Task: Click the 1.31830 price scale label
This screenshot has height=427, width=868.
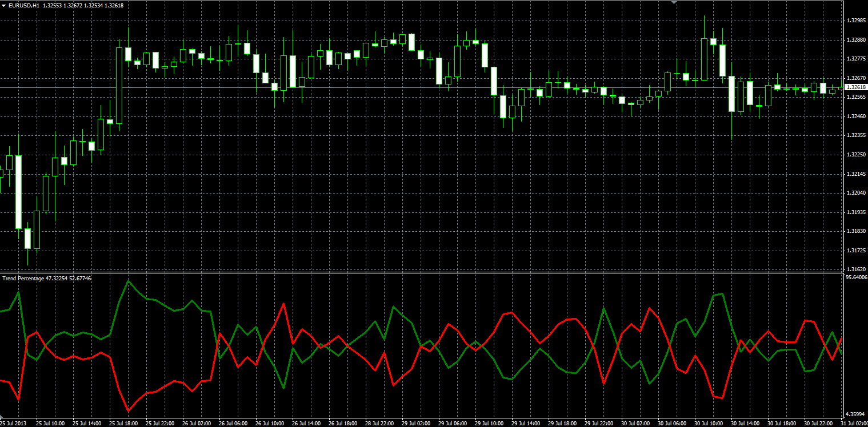Action: click(x=855, y=231)
